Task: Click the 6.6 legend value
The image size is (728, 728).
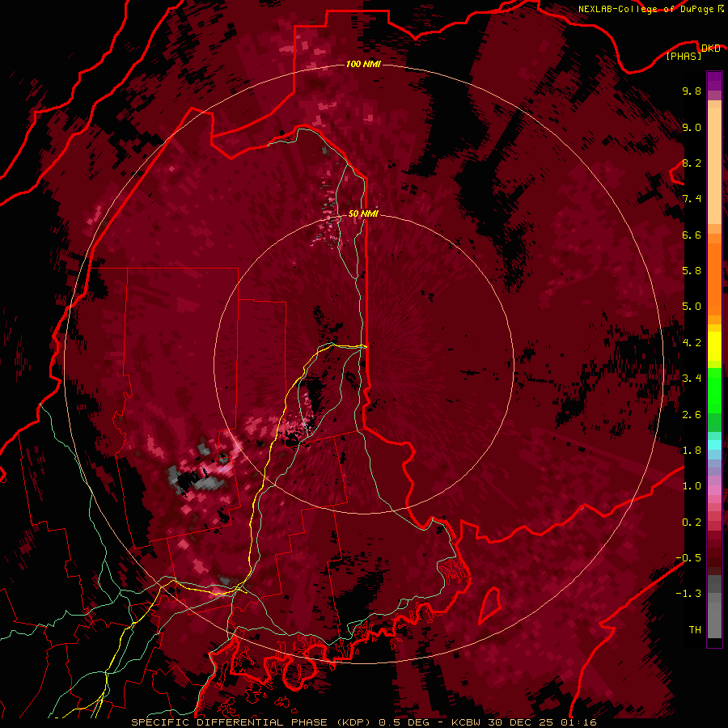Action: point(692,235)
